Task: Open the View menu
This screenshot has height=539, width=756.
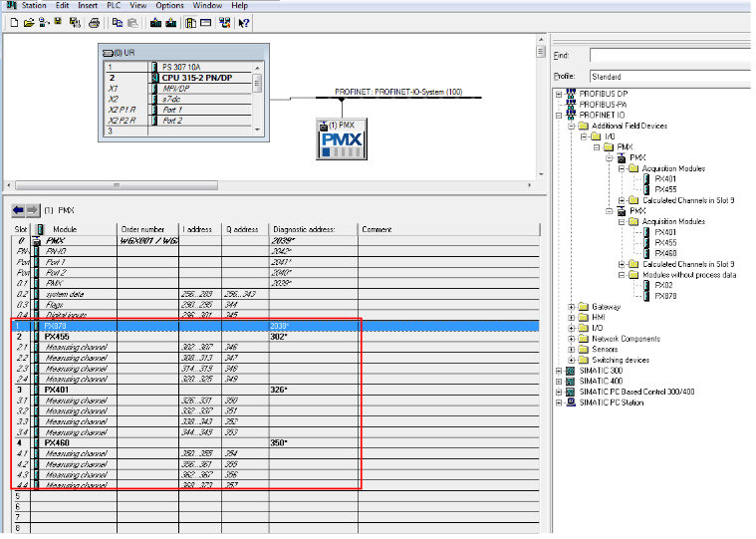Action: pyautogui.click(x=137, y=5)
